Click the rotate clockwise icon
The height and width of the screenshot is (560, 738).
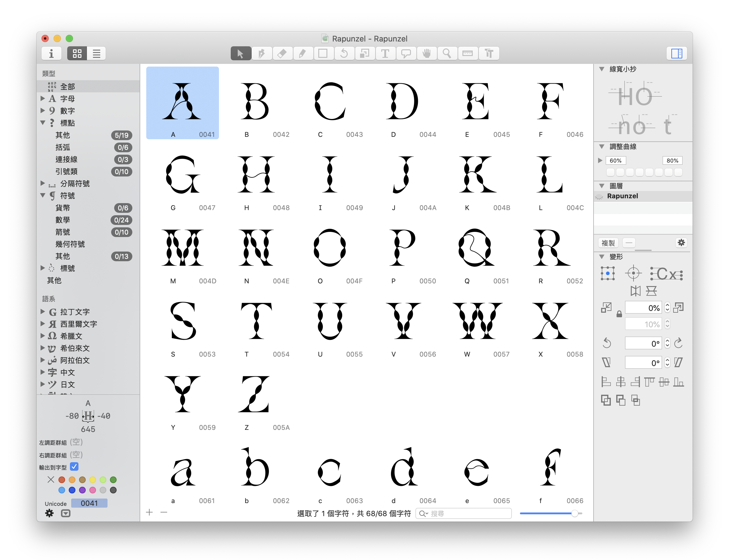tap(678, 343)
